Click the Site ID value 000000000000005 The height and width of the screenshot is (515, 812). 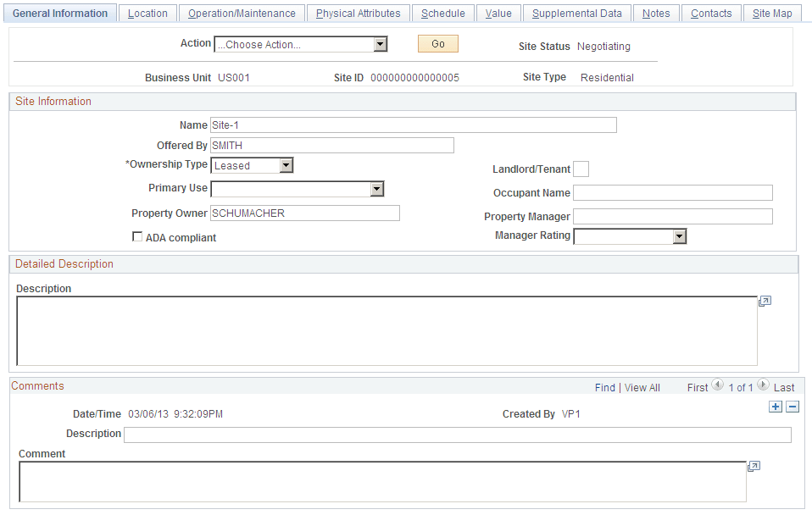(414, 78)
